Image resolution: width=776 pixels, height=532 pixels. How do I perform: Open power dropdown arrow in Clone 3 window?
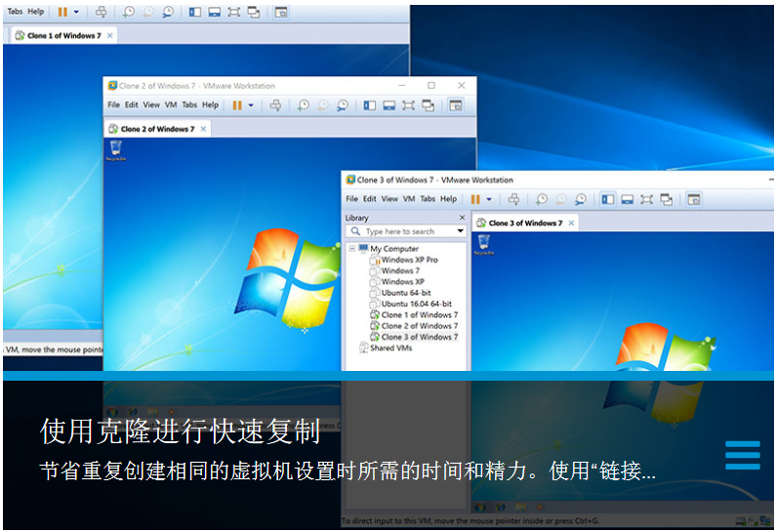point(489,199)
